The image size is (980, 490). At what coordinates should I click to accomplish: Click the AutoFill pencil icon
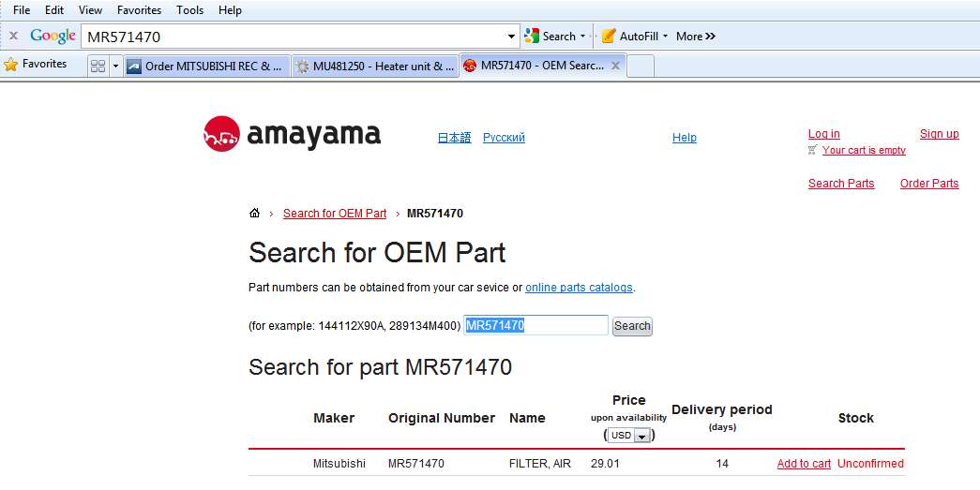tap(609, 37)
